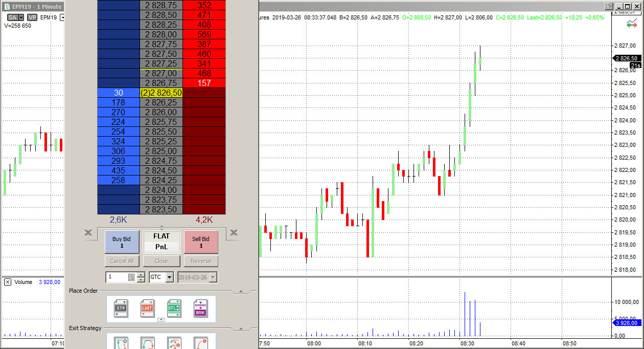Select the BRK breakout order icon
This screenshot has width=644, height=349.
[x=200, y=309]
